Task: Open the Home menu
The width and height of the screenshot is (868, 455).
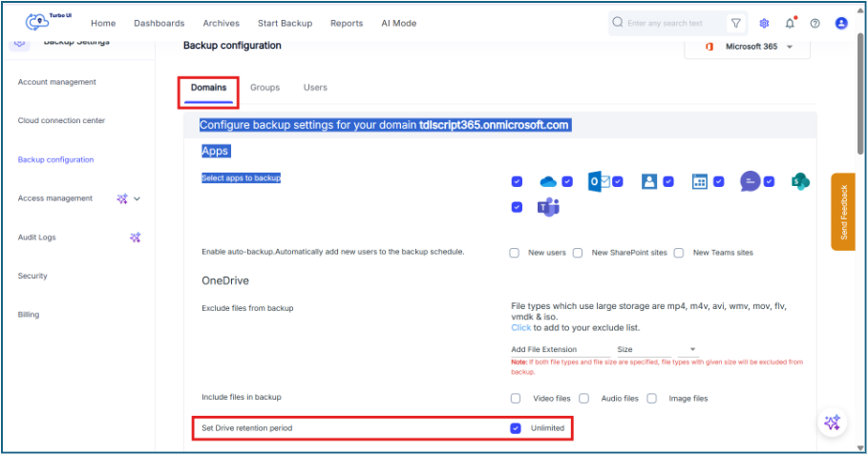Action: pos(103,23)
